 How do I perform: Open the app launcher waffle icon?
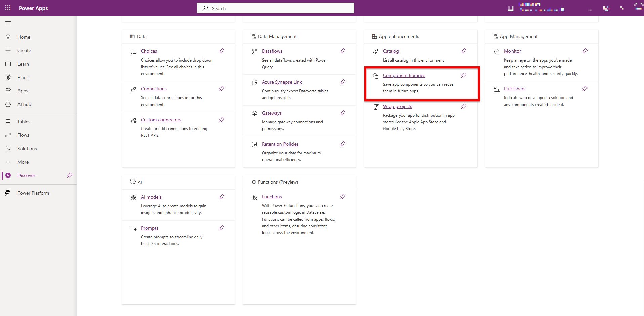[x=8, y=8]
